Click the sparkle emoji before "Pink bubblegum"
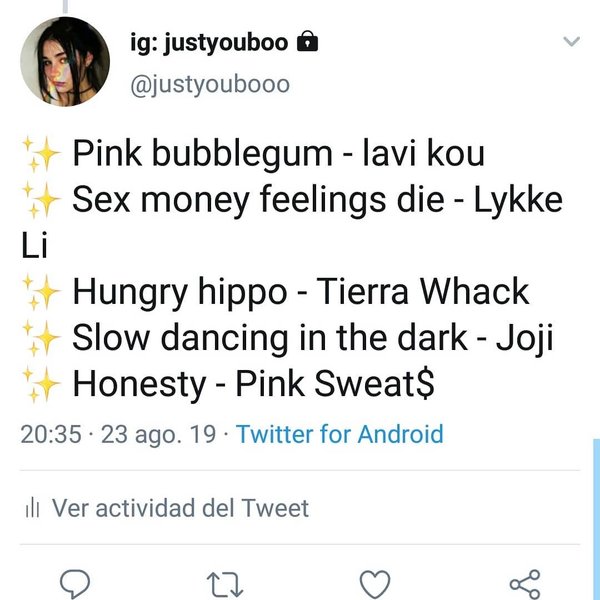 coord(41,155)
